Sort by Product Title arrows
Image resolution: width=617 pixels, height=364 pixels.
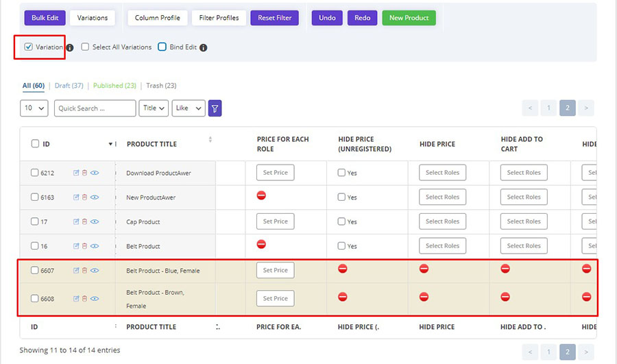[x=210, y=140]
